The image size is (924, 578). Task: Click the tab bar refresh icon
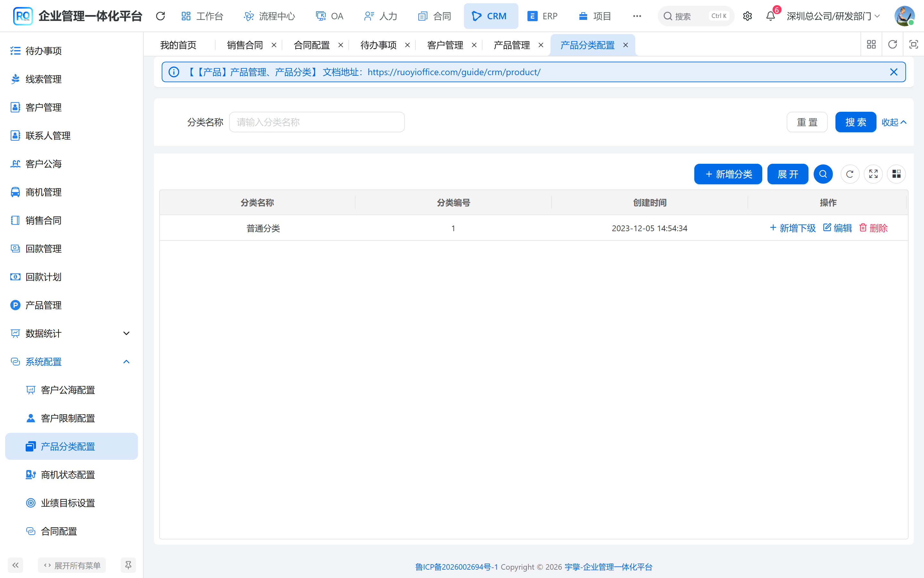click(x=892, y=45)
